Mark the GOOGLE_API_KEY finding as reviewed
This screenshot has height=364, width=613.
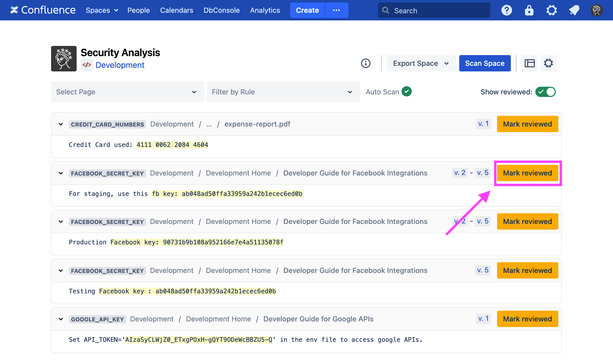click(527, 319)
